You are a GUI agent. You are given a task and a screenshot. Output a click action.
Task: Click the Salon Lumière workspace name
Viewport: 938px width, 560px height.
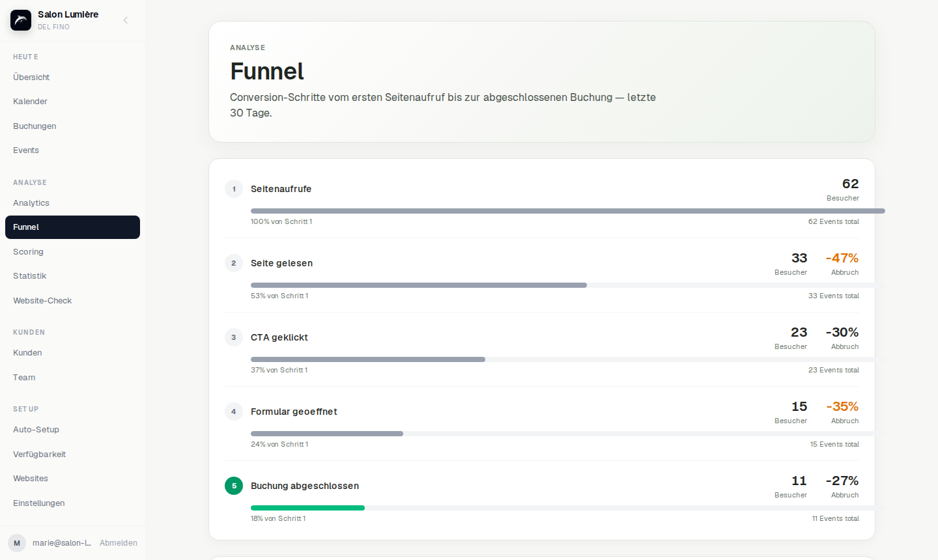pyautogui.click(x=68, y=14)
